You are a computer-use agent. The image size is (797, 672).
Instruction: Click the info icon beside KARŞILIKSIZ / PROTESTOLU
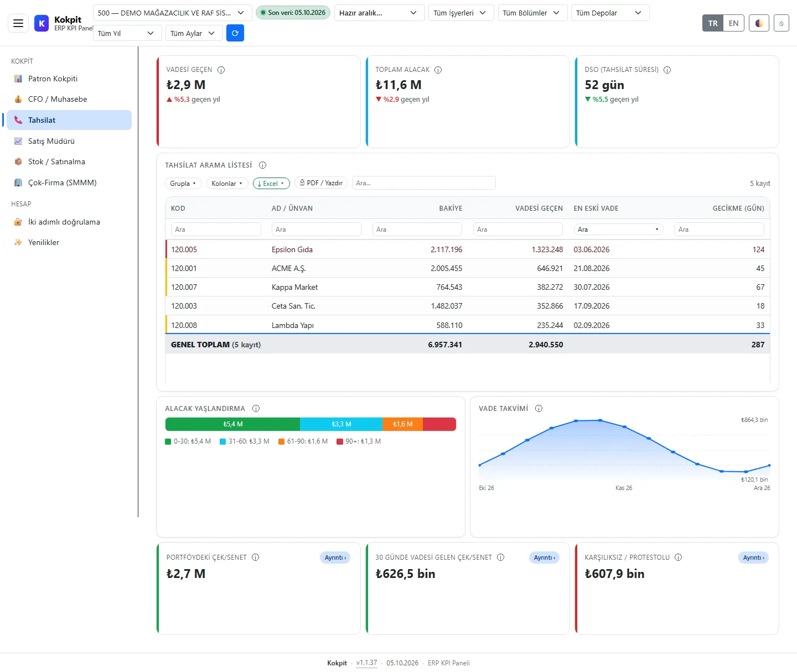tap(679, 557)
